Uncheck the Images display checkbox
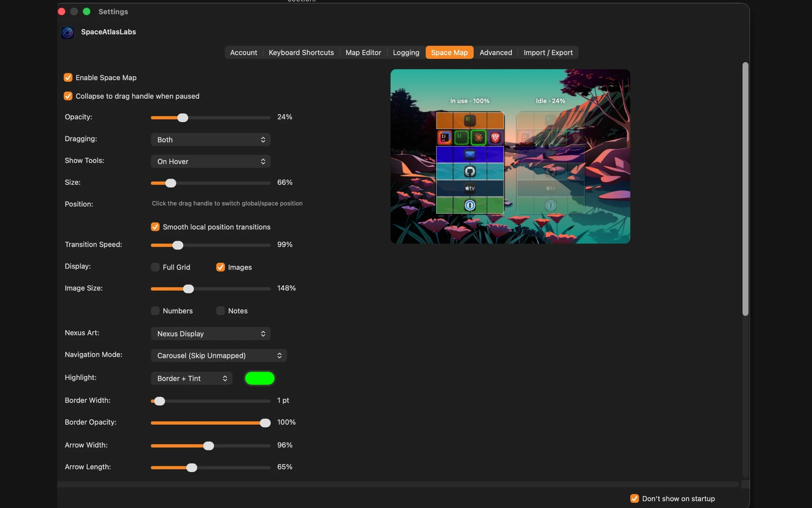The height and width of the screenshot is (508, 812). pyautogui.click(x=220, y=267)
